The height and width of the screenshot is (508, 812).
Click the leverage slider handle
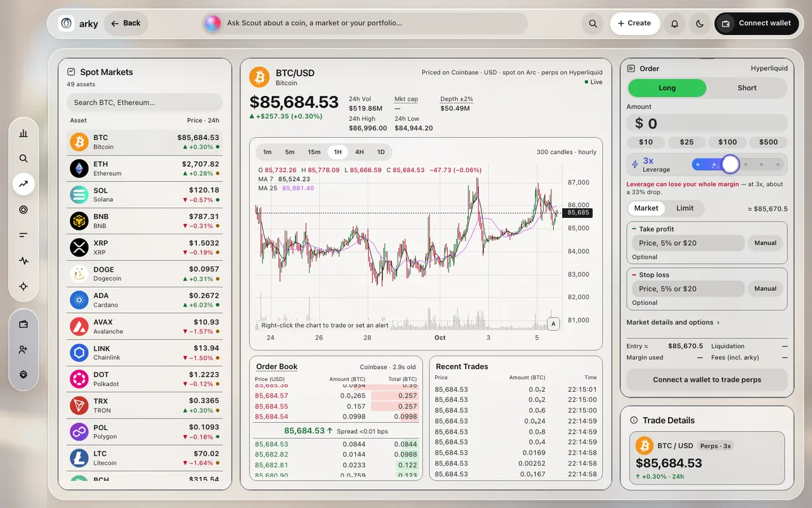click(731, 164)
